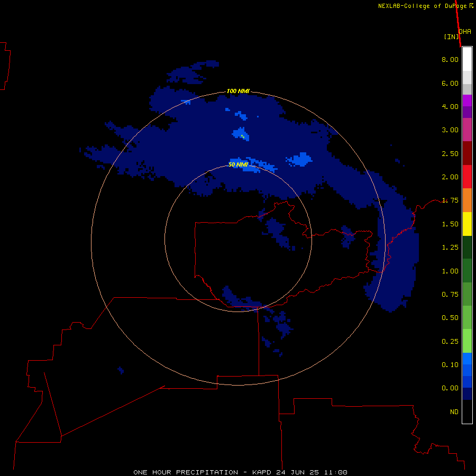This screenshot has height=476, width=476.
Task: Click the 0.50 legend value
Action: pos(450,318)
